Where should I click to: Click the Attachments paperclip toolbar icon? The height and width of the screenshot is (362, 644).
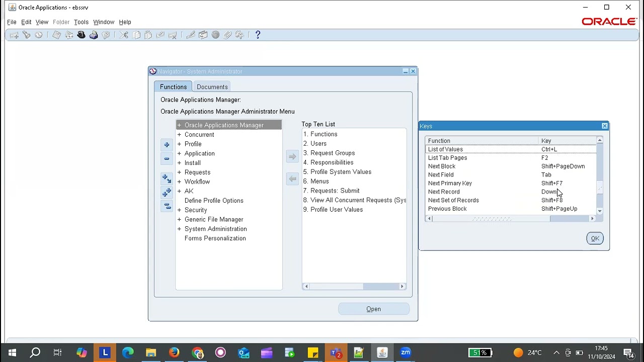227,35
